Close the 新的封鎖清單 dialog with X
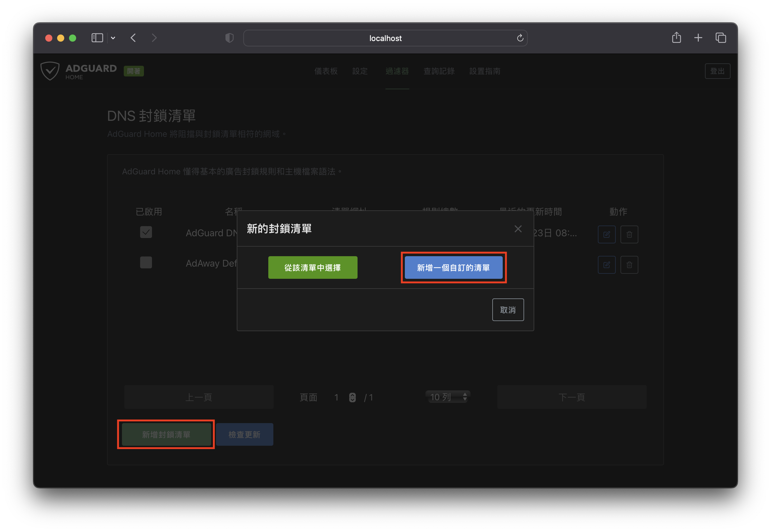This screenshot has width=771, height=532. coord(518,229)
